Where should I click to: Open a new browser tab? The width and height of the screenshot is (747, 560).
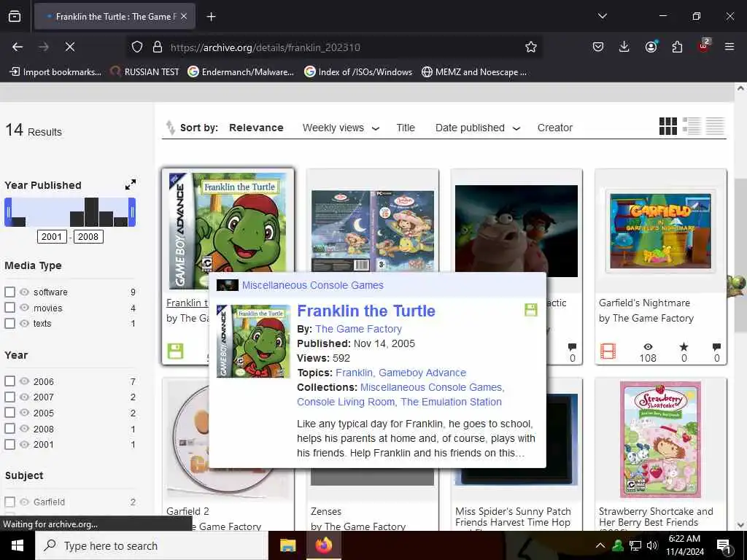tap(211, 17)
